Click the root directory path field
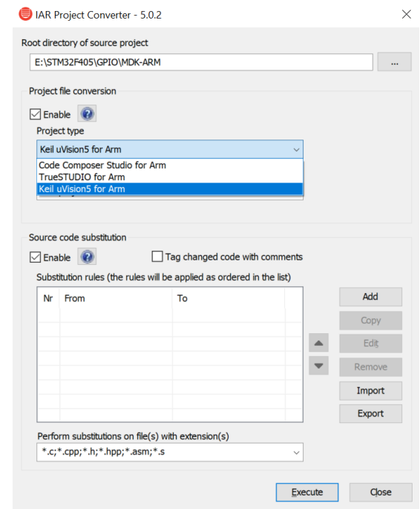 [201, 62]
